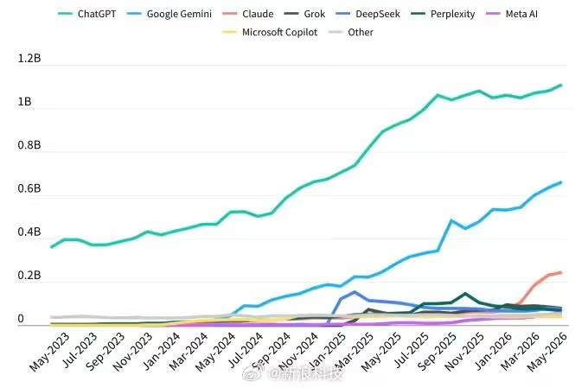The width and height of the screenshot is (588, 388).
Task: Click the May-2026 x-axis label
Action: click(547, 353)
